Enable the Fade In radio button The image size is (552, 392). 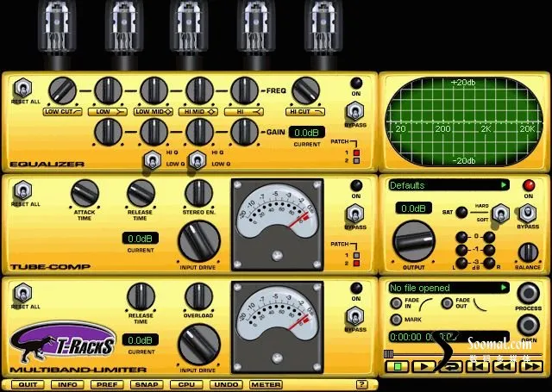396,302
